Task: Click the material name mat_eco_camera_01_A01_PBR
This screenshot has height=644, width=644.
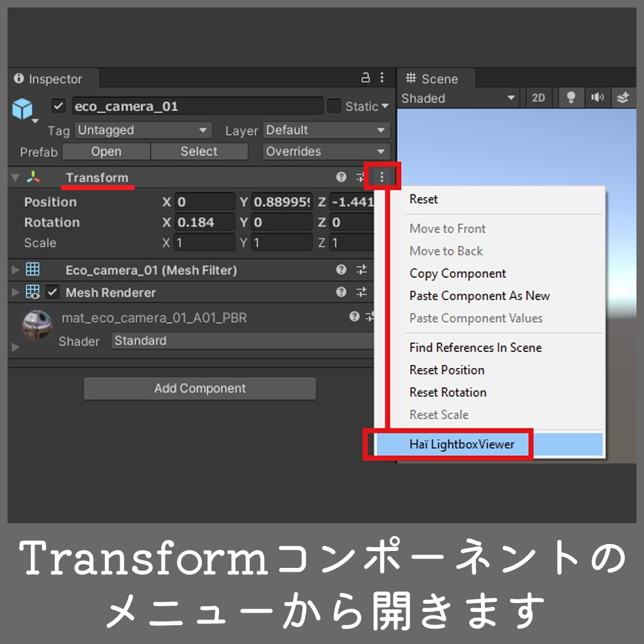Action: point(155,318)
